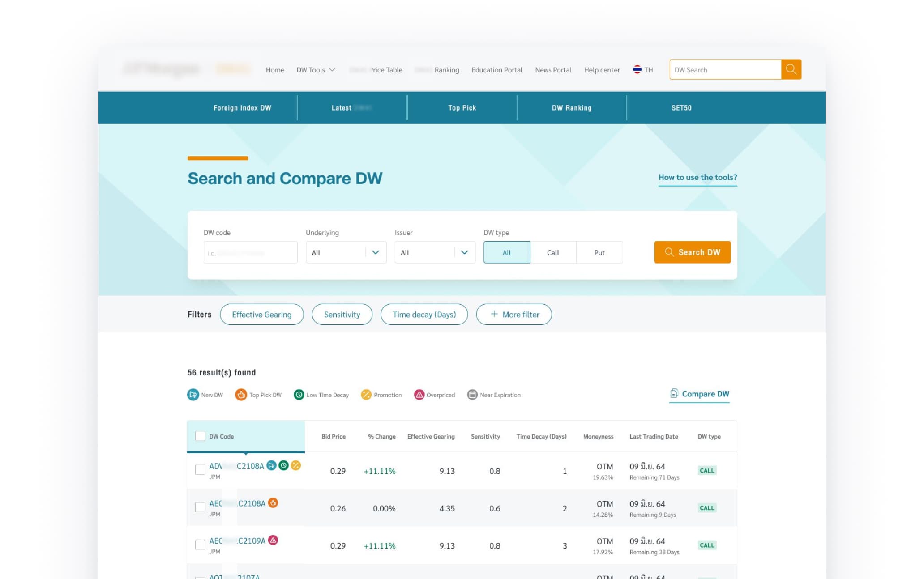
Task: Click the Low Time Decay legend icon
Action: [299, 395]
